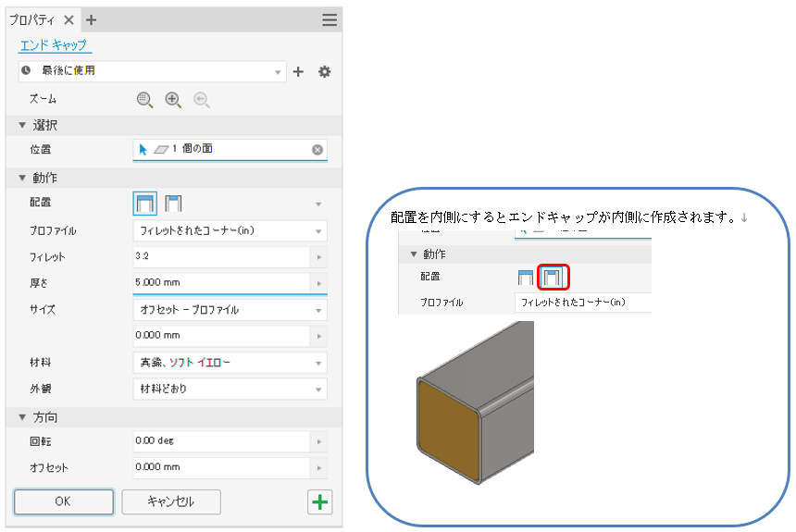This screenshot has width=796, height=532.
Task: Collapse 動作 section in callout image
Action: point(413,254)
